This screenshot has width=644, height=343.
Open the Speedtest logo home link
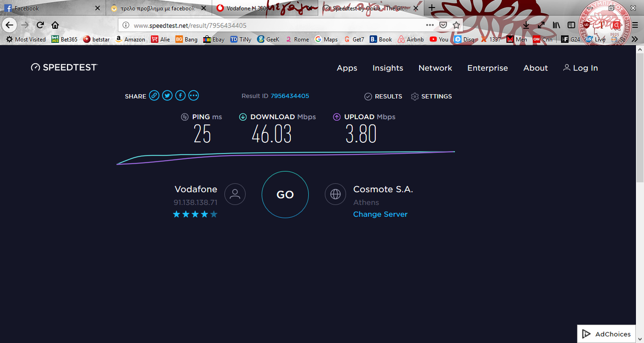[x=64, y=67]
